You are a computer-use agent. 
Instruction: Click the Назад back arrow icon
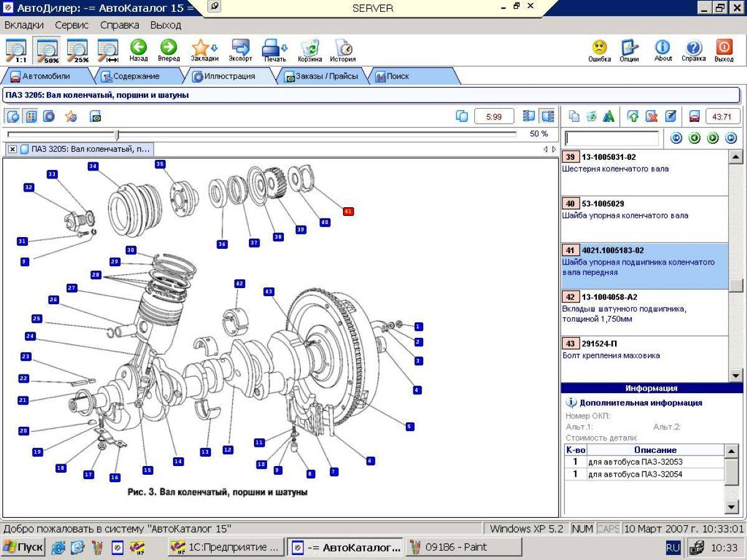pos(138,49)
